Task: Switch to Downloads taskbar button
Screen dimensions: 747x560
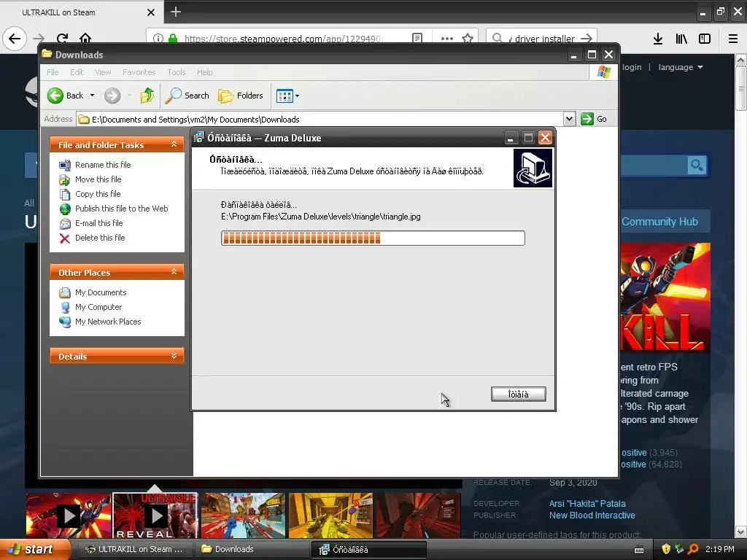Action: tap(252, 549)
